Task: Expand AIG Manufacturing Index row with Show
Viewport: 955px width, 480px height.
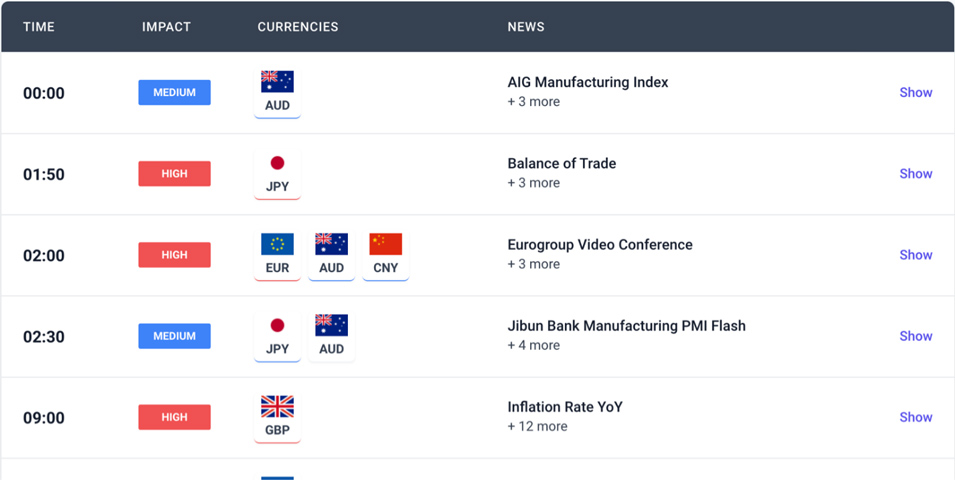Action: 915,93
